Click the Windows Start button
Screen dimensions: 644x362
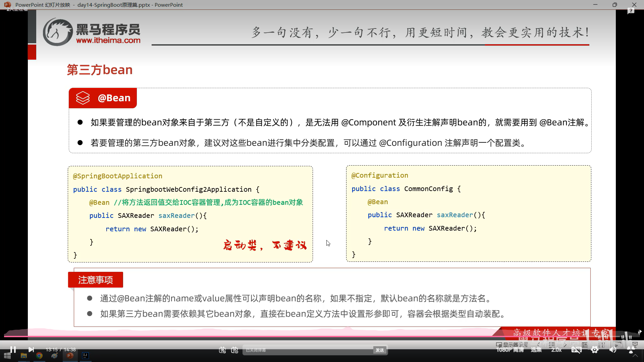pos(7,356)
